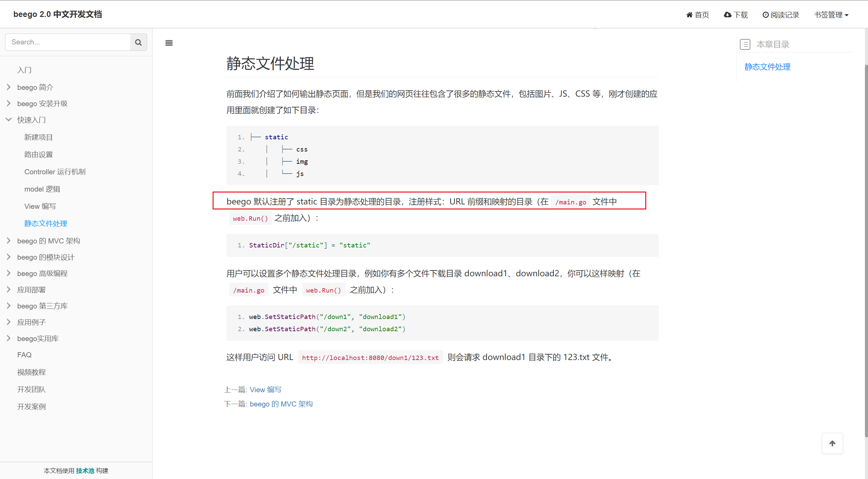Open 阅读记录 reading history

[781, 15]
